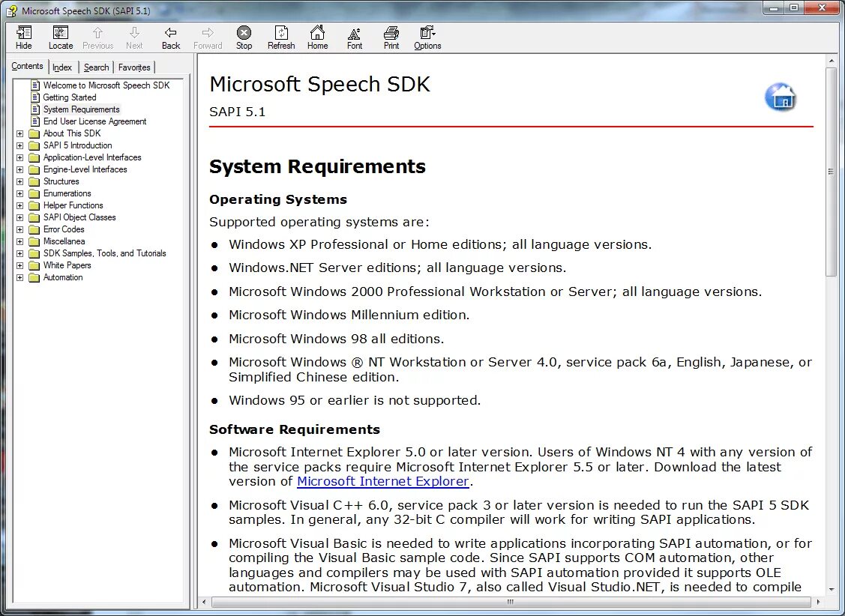
Task: Expand the SAPI 5 Introduction node
Action: [x=19, y=145]
